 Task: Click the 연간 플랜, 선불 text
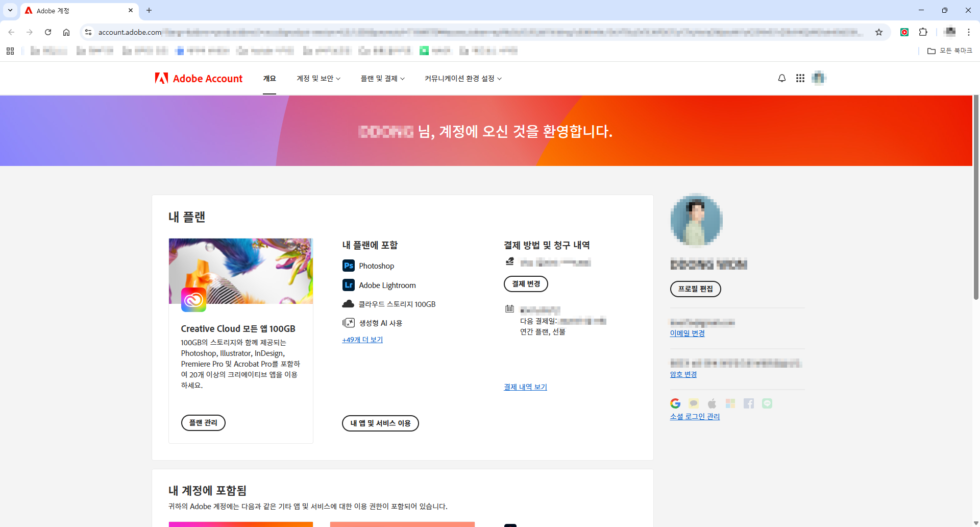click(x=543, y=332)
